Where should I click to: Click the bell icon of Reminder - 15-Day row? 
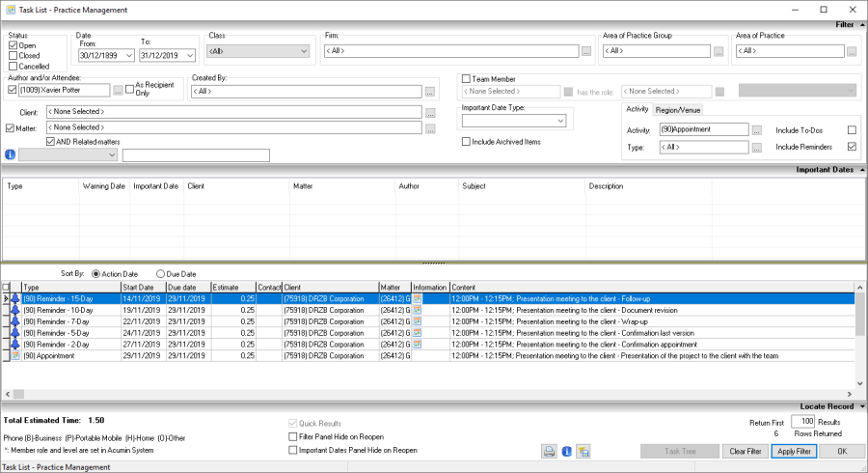tap(15, 298)
